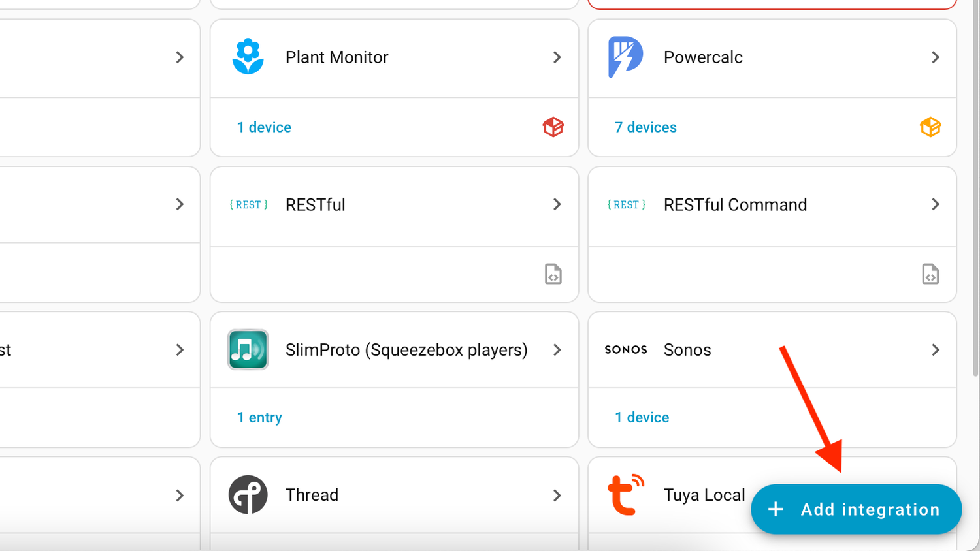This screenshot has height=551, width=980.
Task: Click orange custom integration box on Powercalc
Action: pos(930,127)
